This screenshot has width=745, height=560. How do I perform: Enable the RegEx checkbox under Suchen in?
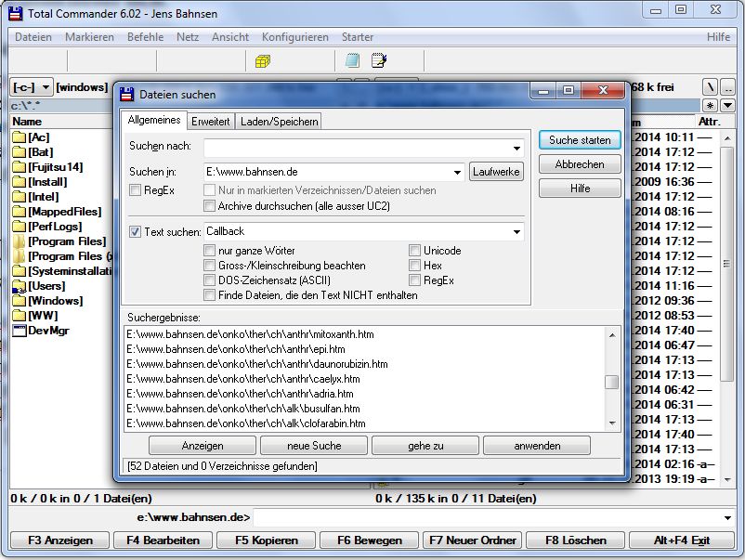(x=136, y=190)
